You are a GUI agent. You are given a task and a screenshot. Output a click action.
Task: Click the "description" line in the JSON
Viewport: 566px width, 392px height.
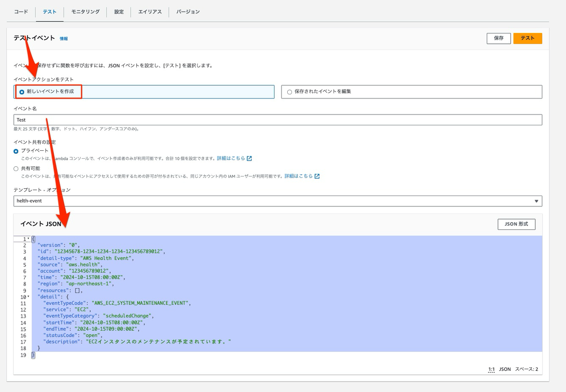tap(137, 341)
